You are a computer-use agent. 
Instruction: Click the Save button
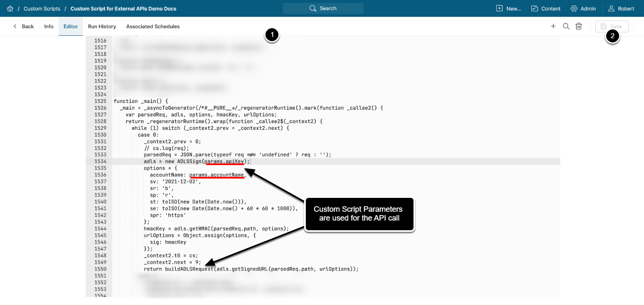point(612,26)
